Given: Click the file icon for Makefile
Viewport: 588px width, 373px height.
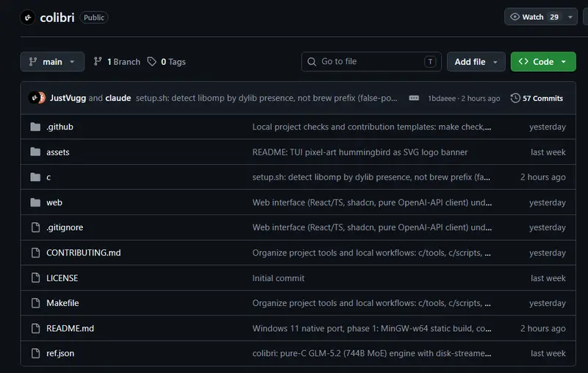Looking at the screenshot, I should [x=35, y=303].
